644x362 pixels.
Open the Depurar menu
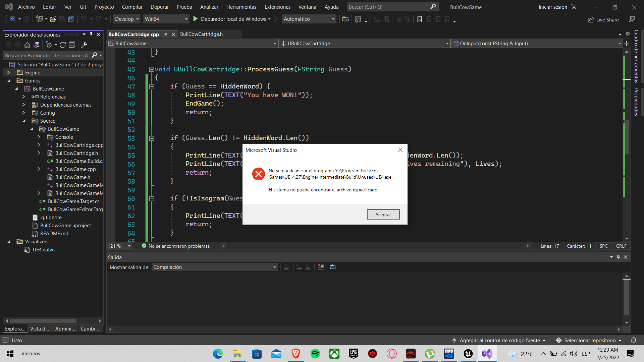(x=160, y=7)
